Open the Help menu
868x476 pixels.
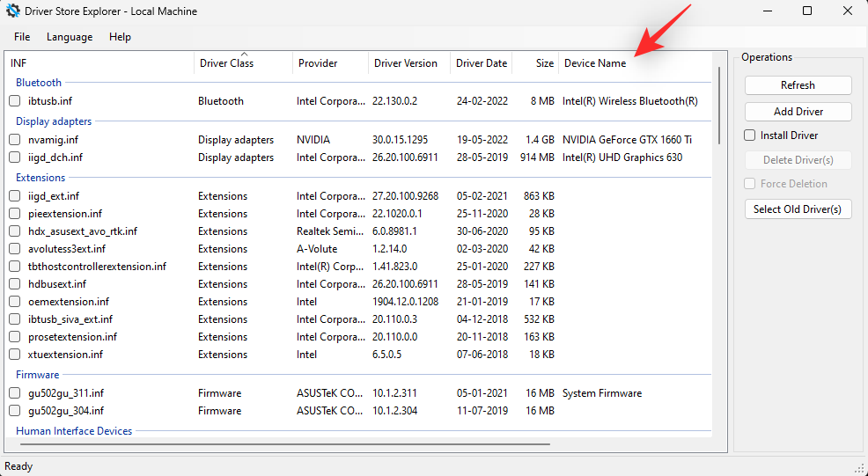click(120, 37)
